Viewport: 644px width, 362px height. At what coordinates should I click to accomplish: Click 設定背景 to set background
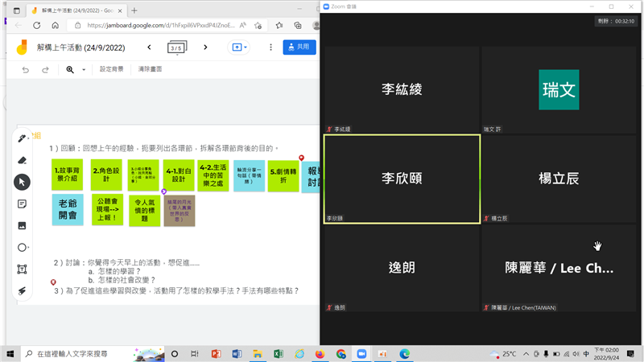coord(112,70)
